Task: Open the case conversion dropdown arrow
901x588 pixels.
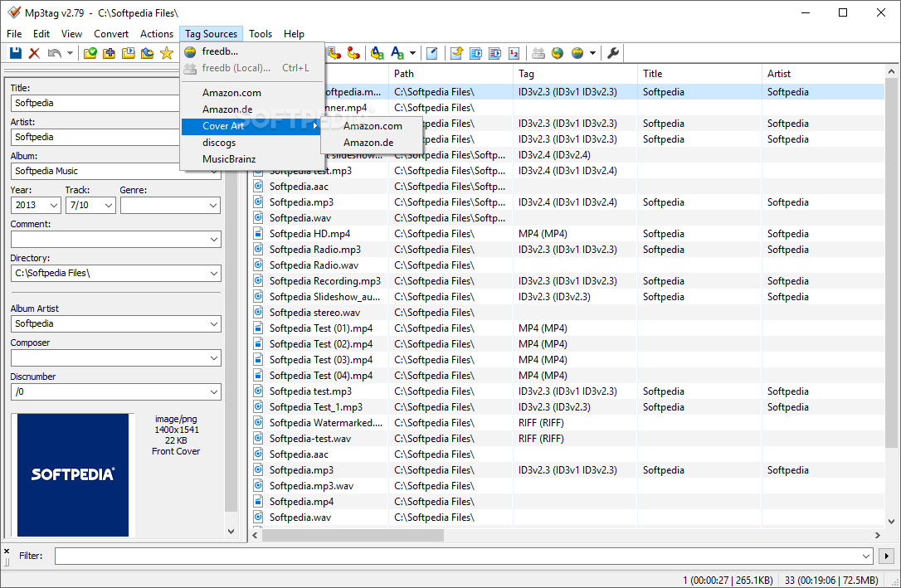Action: (x=412, y=53)
